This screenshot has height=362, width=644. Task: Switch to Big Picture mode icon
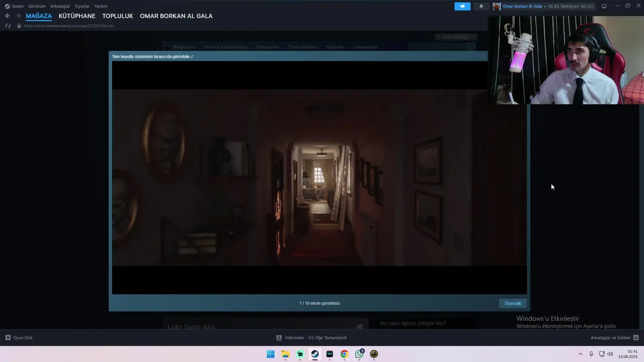(604, 6)
